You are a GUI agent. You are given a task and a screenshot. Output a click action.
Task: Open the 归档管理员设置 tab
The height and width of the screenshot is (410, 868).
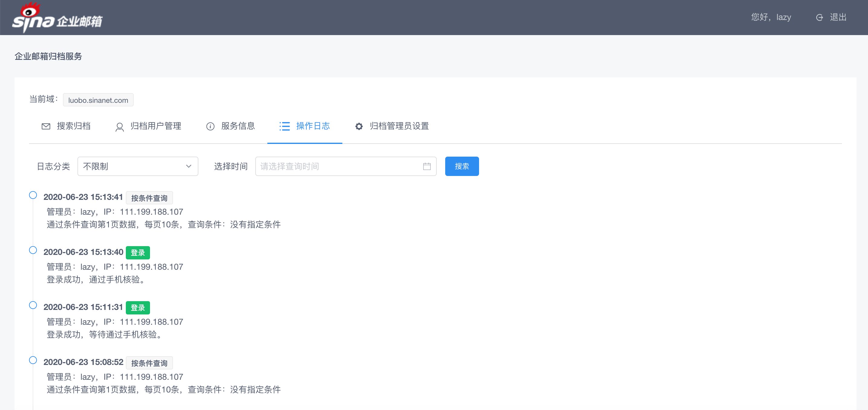coord(399,126)
